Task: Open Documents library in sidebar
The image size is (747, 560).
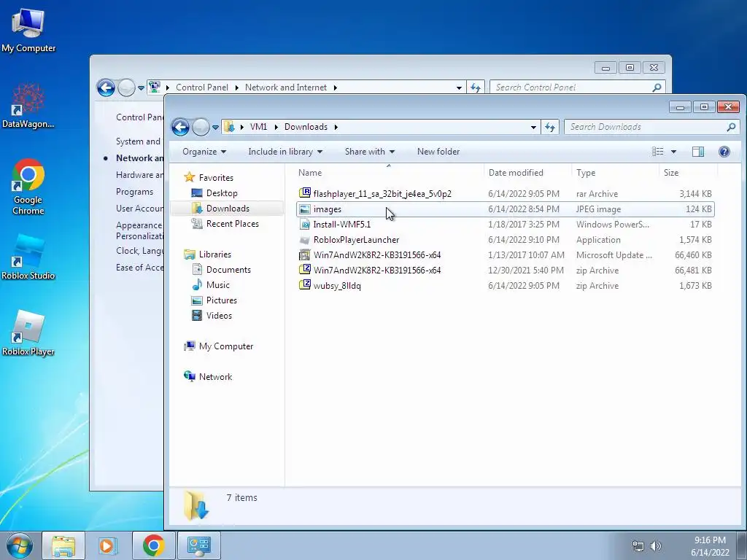Action: [x=228, y=270]
